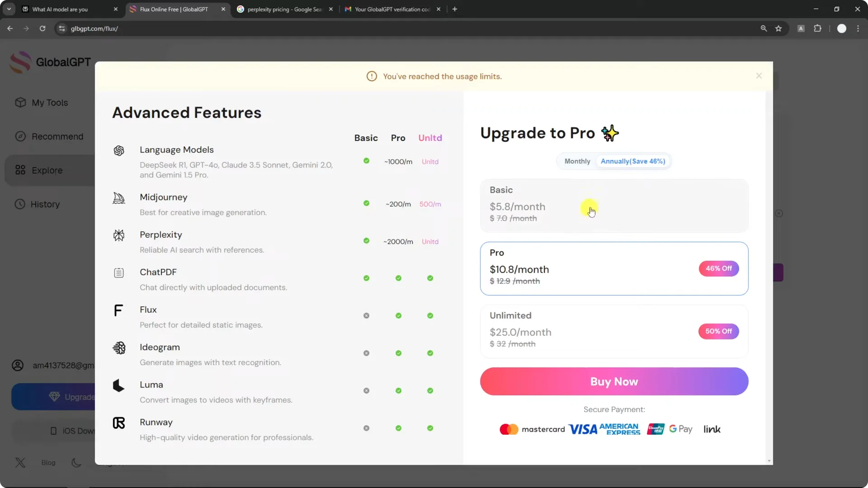Select the Runway icon

pyautogui.click(x=118, y=423)
